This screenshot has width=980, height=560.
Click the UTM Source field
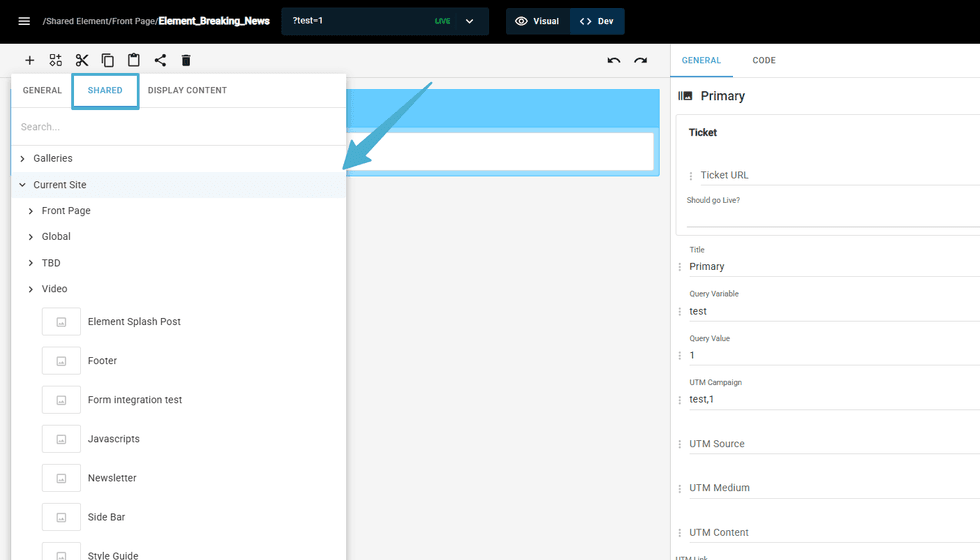point(834,444)
